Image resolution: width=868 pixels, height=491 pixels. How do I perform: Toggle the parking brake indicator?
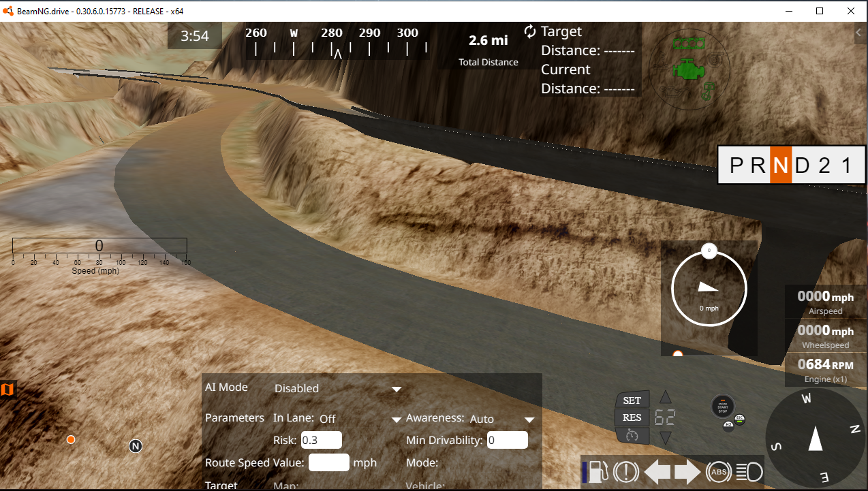pos(625,471)
